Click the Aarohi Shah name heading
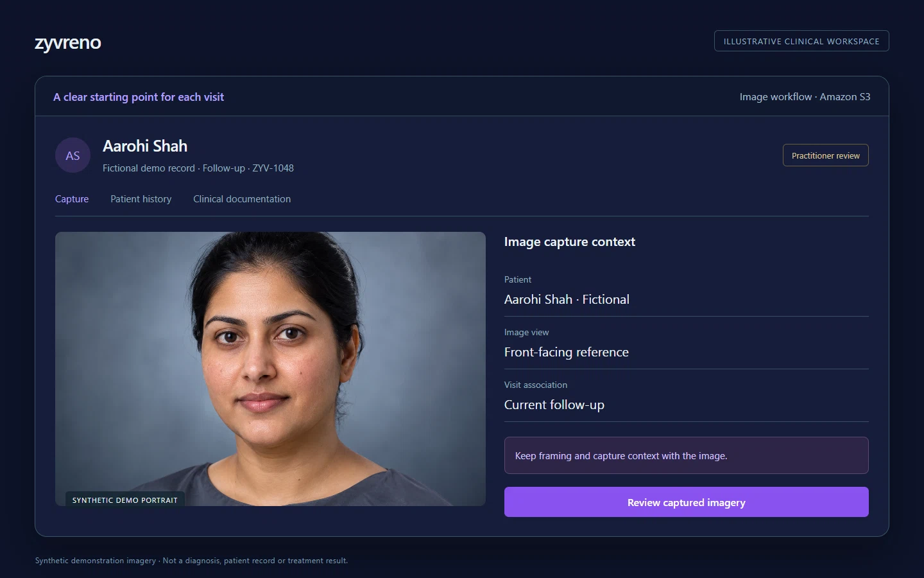Image resolution: width=924 pixels, height=578 pixels. (145, 146)
